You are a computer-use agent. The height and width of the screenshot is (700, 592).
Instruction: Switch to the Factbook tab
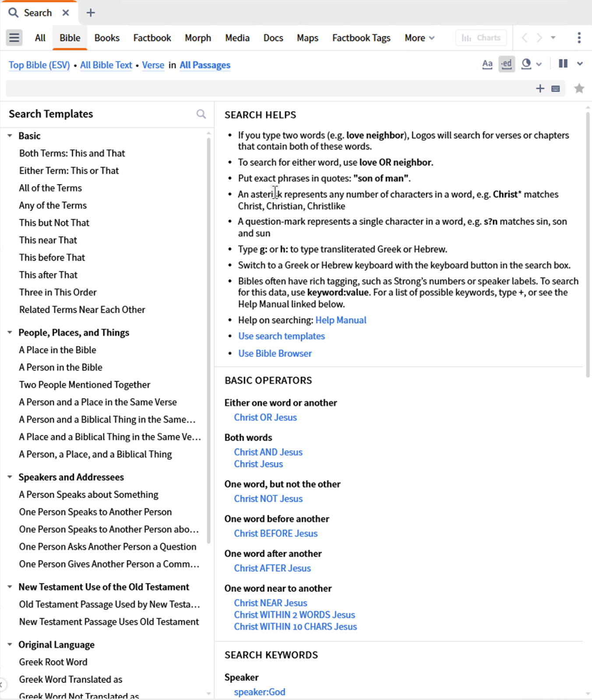pyautogui.click(x=152, y=38)
